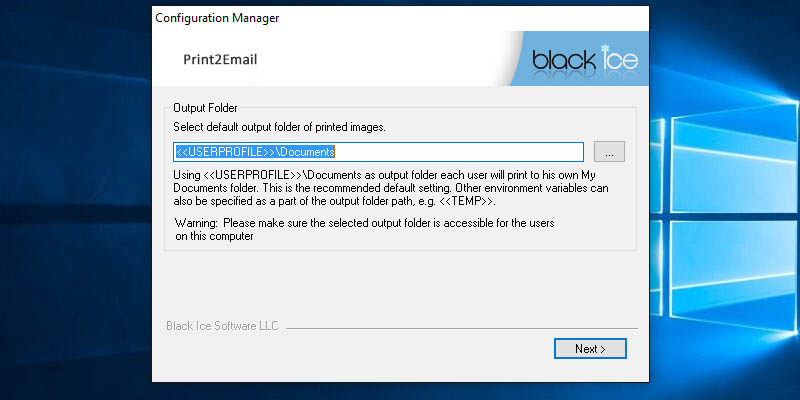Click the browse ellipsis button

pyautogui.click(x=609, y=152)
